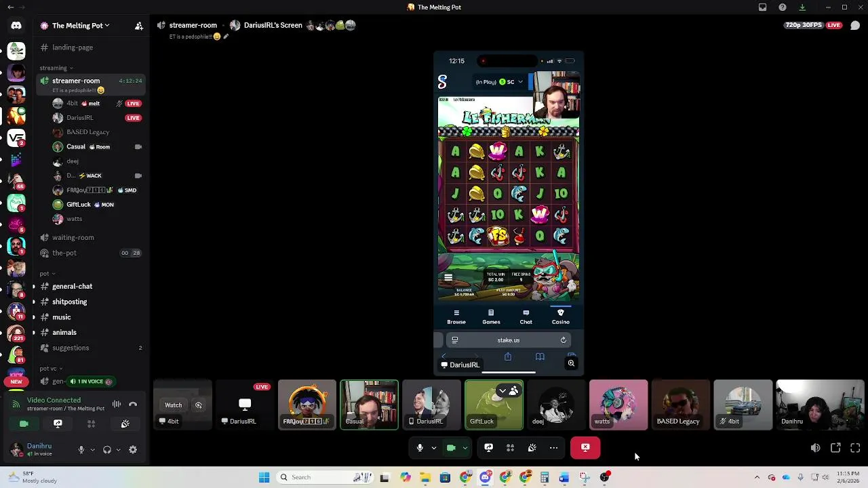Open Discord inbox icon in title bar
This screenshot has width=868, height=488.
(762, 7)
